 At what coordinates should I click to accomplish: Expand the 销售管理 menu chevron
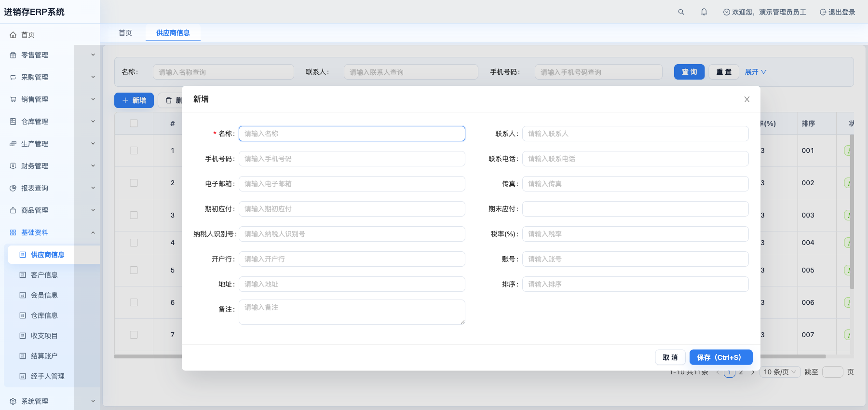[93, 99]
